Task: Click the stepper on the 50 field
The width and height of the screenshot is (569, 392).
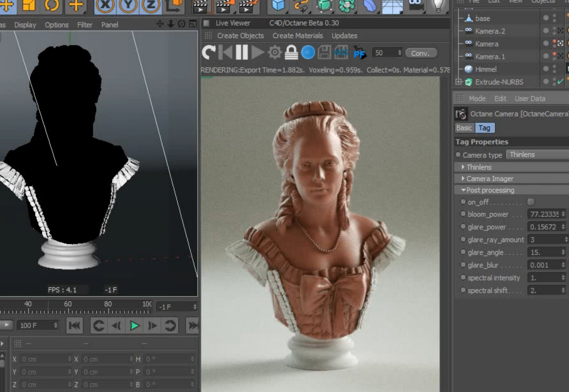Action: coord(399,53)
